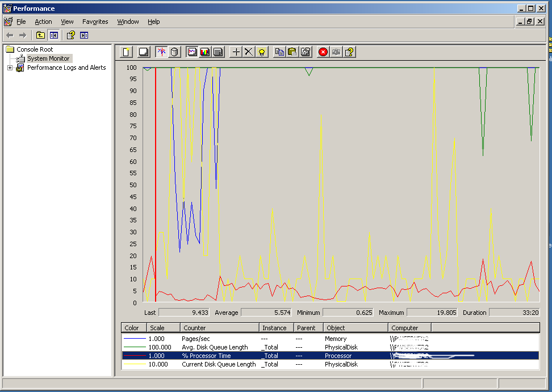552x392 pixels.
Task: Toggle the Highlight lightbulb button
Action: (x=262, y=52)
